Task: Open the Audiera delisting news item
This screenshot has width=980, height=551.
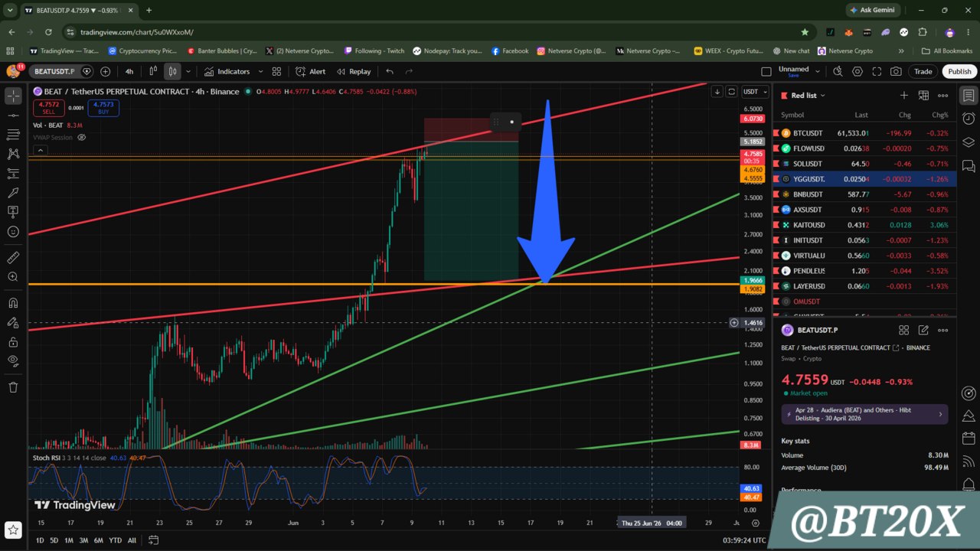Action: point(864,414)
